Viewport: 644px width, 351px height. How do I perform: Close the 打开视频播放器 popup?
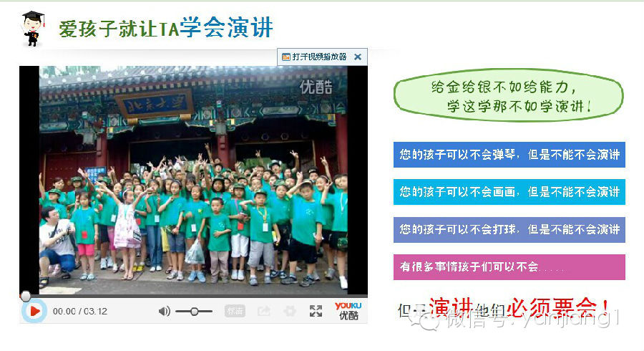358,57
